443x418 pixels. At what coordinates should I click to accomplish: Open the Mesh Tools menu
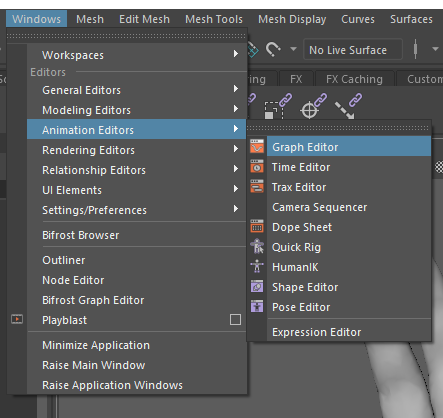214,19
